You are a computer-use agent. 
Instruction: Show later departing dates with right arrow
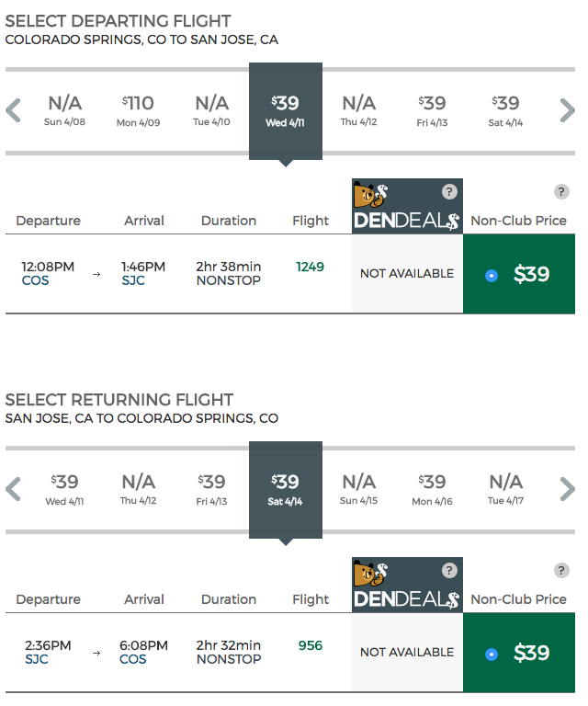point(567,111)
